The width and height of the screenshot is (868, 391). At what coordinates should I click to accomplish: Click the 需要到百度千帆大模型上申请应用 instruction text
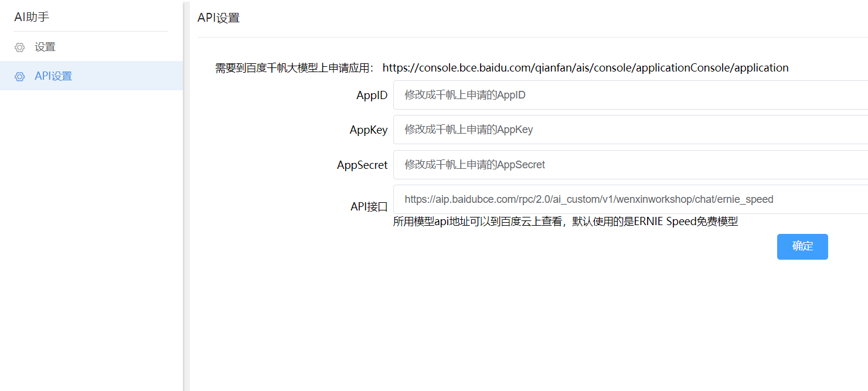click(294, 68)
